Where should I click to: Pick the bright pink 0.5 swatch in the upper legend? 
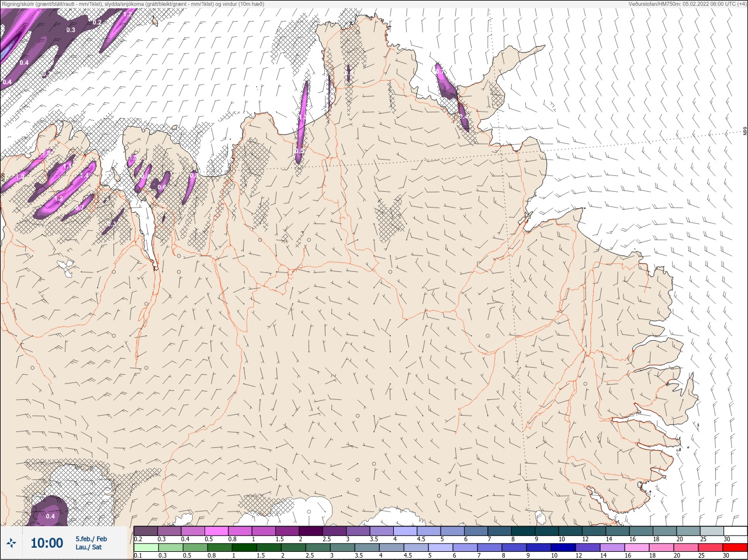(x=216, y=531)
